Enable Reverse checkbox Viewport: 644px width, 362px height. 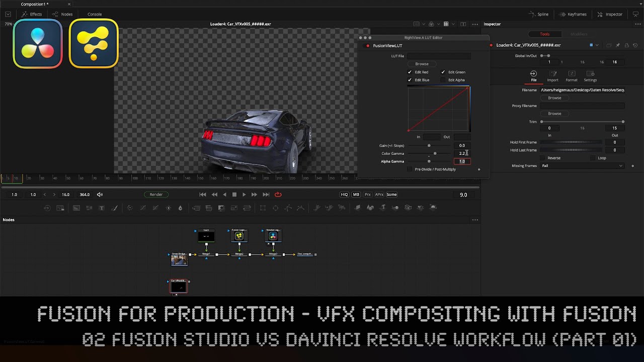542,158
